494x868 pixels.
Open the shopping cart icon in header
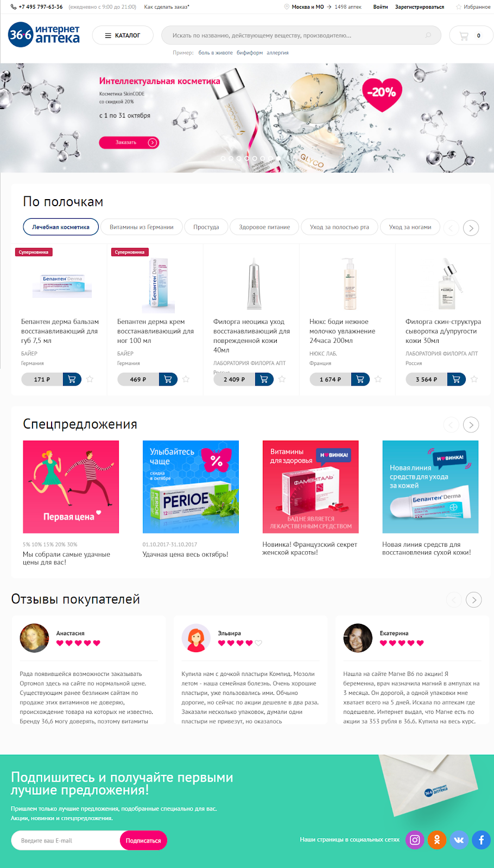(x=464, y=36)
